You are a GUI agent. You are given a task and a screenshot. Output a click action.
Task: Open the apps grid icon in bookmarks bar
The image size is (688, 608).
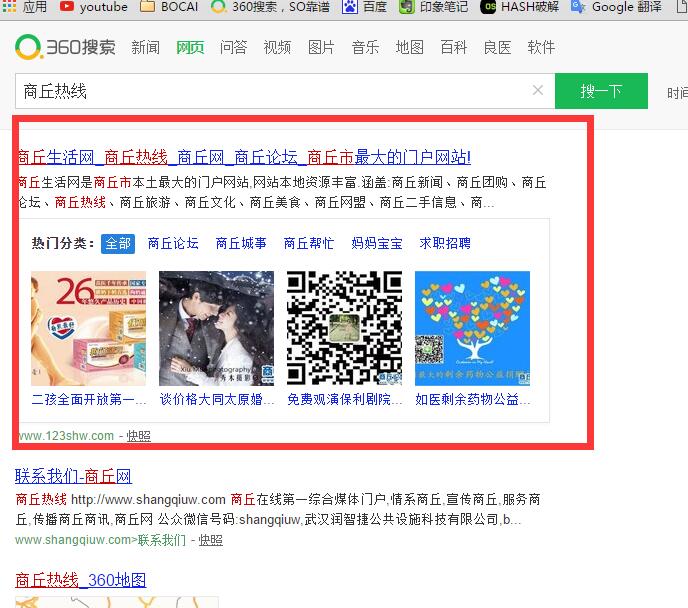point(9,6)
